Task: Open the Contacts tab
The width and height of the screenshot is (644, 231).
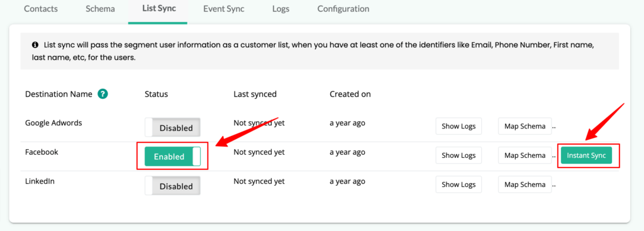Action: coord(41,9)
